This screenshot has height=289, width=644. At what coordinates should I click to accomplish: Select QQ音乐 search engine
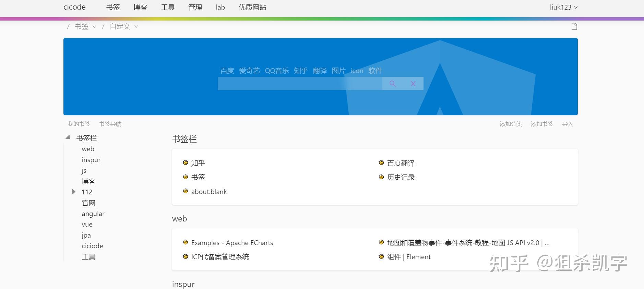[277, 71]
